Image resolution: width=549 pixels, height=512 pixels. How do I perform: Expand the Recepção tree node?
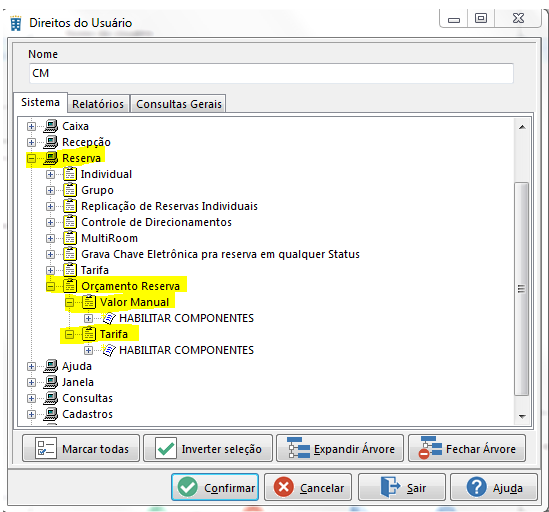[31, 142]
